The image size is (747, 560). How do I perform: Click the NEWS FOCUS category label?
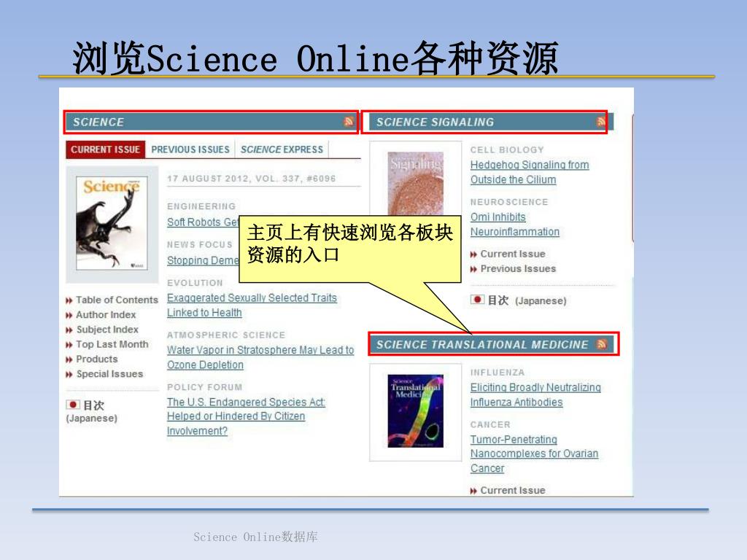[200, 244]
